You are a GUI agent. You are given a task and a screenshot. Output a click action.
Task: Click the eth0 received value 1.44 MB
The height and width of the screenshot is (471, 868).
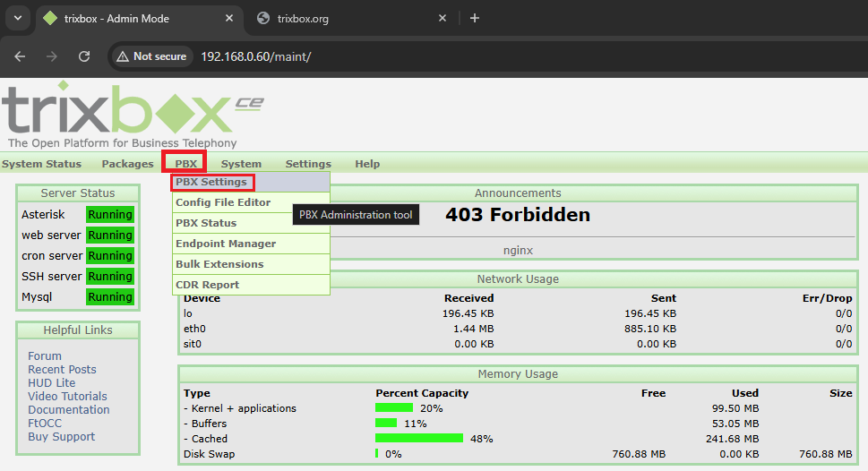pyautogui.click(x=473, y=329)
